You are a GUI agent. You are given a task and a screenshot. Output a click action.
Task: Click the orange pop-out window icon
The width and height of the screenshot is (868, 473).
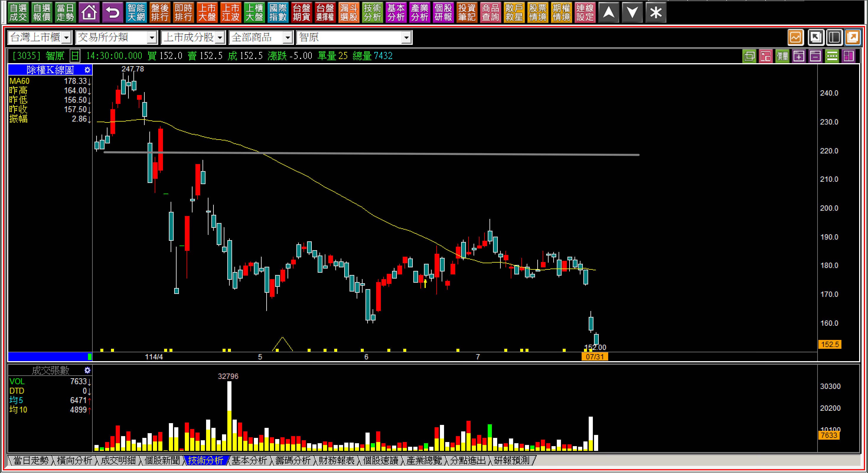pos(853,37)
